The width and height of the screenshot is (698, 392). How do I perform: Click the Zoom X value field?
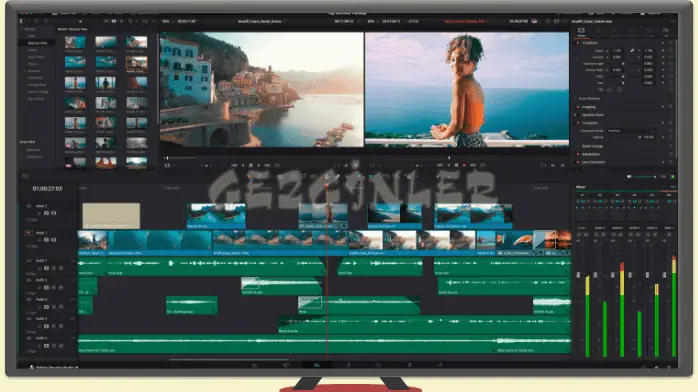click(x=617, y=51)
